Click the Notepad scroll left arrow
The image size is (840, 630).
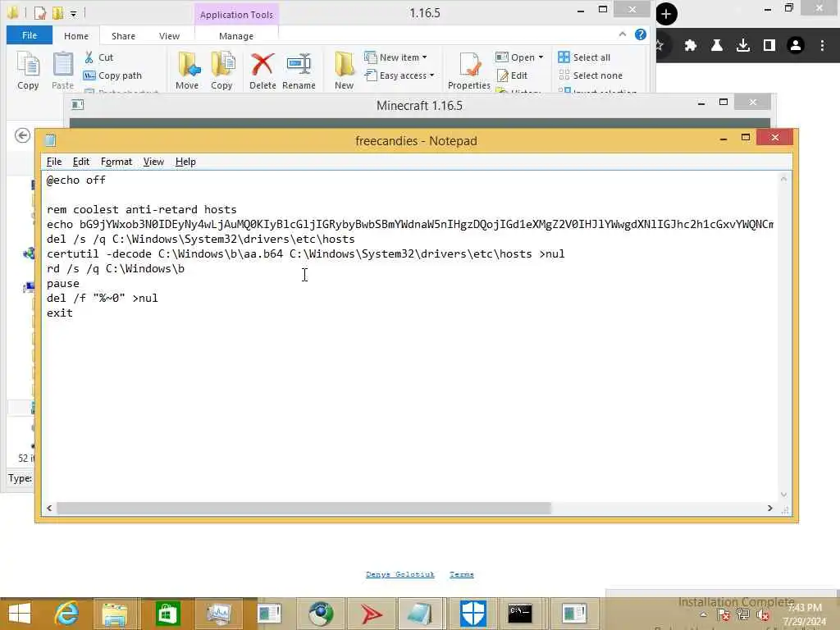49,508
